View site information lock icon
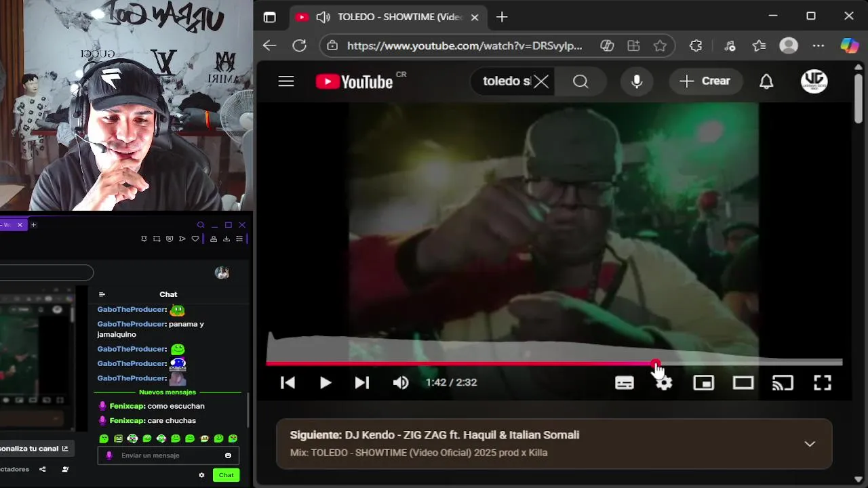 (x=332, y=45)
